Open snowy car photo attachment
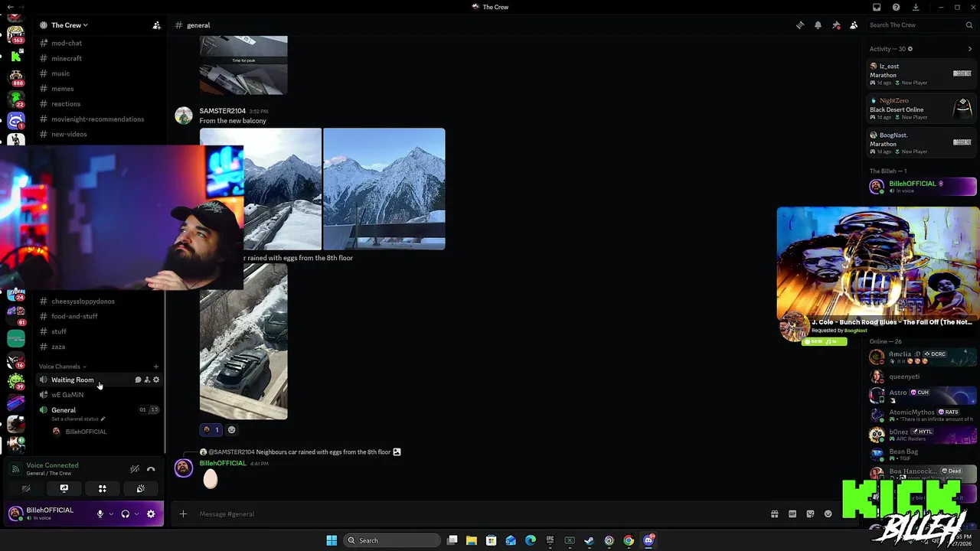 tap(243, 342)
